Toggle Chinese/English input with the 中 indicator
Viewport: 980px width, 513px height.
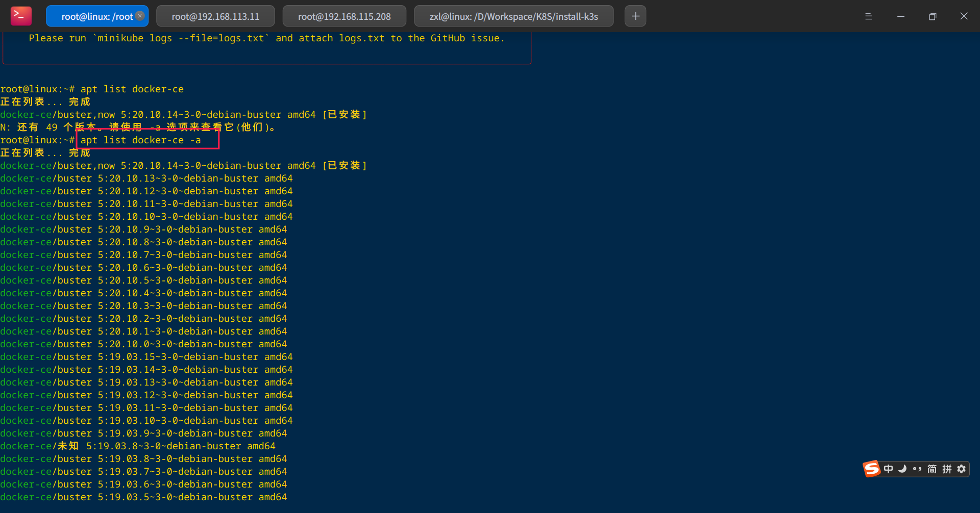pos(888,469)
